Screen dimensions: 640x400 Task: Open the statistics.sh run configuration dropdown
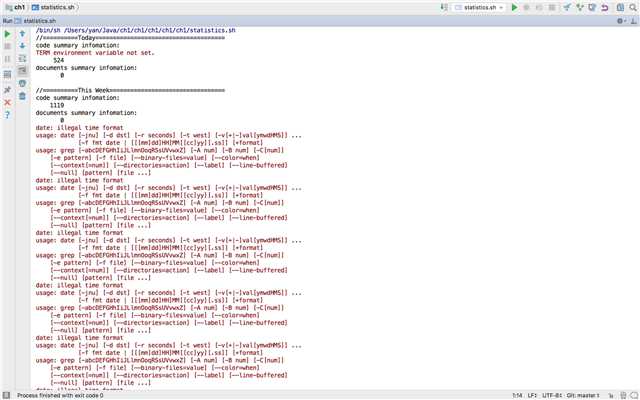click(x=479, y=7)
